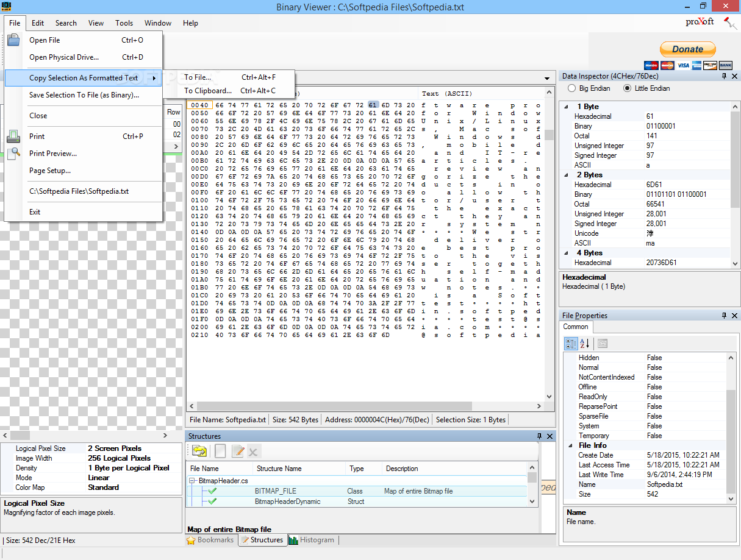Screen dimensions: 741x560
Task: Pin the File Properties panel
Action: pos(724,316)
